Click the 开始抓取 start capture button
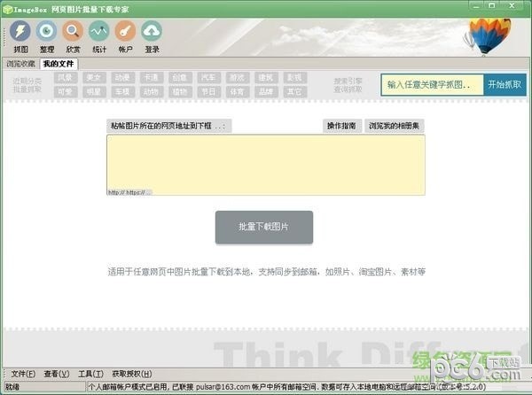532x395 pixels. [x=505, y=85]
